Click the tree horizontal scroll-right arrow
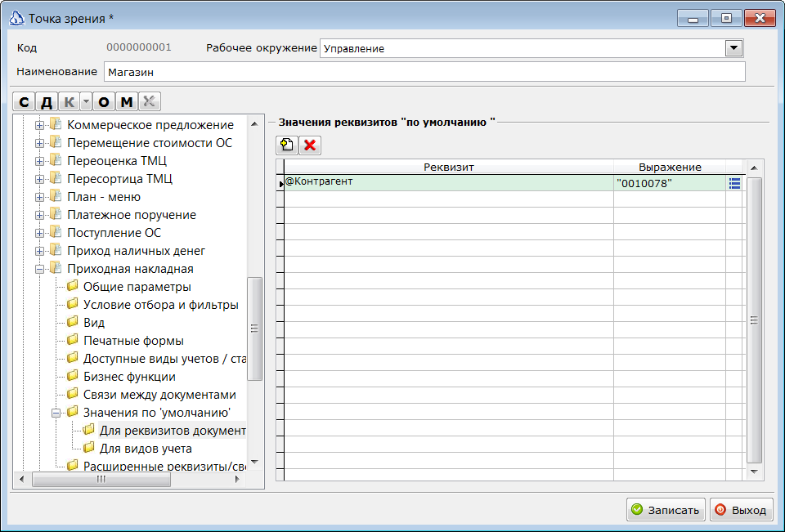 click(237, 479)
